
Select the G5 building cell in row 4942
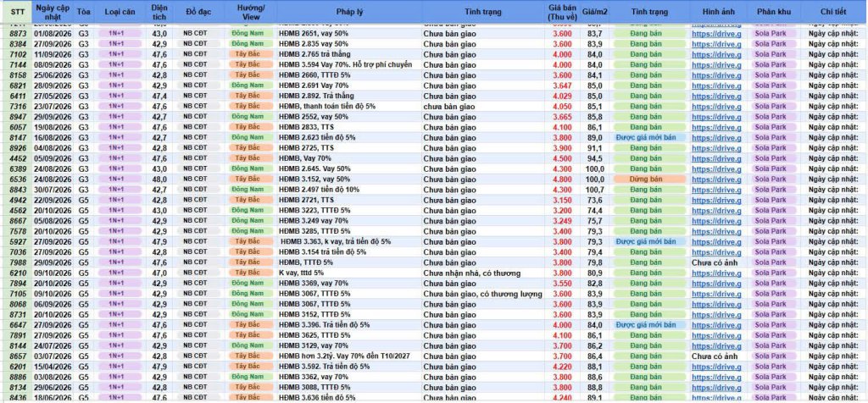coord(83,200)
